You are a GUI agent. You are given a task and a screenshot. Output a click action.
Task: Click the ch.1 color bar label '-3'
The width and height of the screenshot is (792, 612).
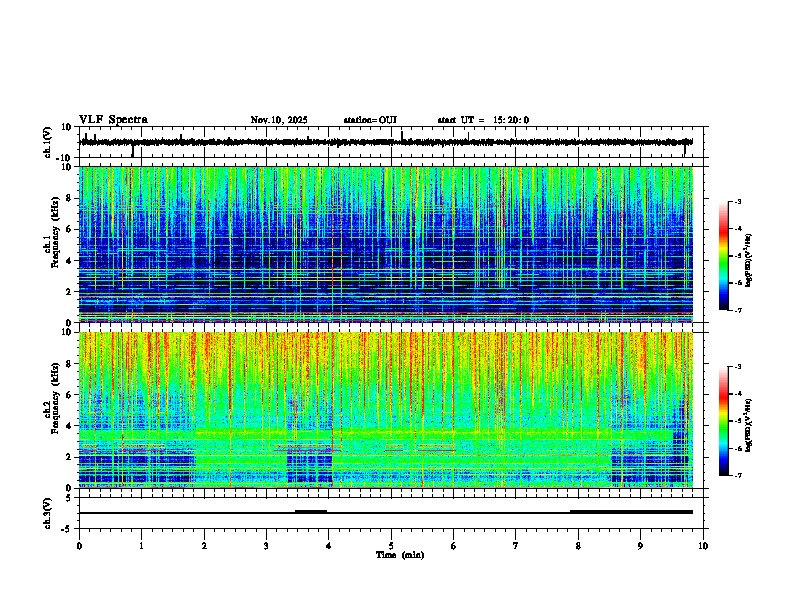coord(737,201)
